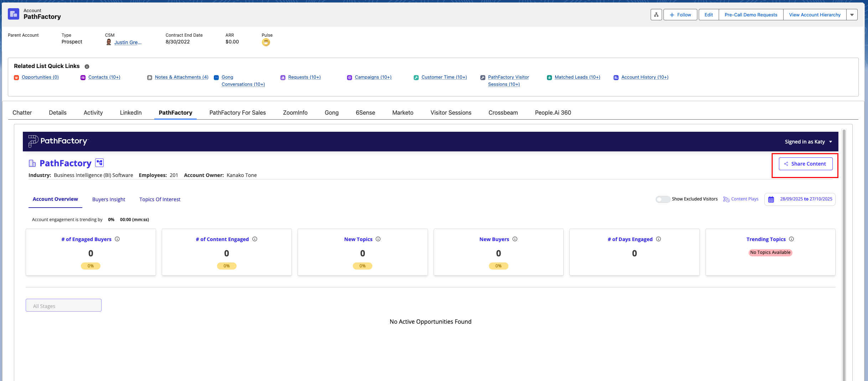Click the Customer Time quick link icon
This screenshot has width=868, height=381.
click(416, 78)
